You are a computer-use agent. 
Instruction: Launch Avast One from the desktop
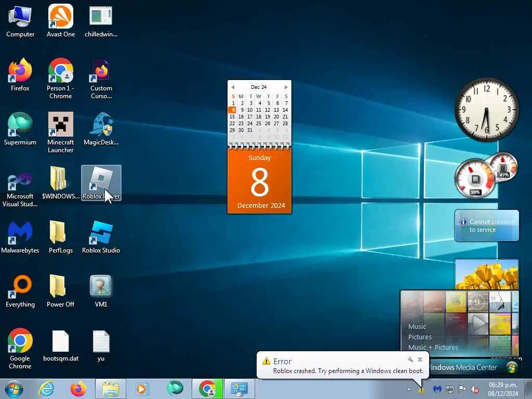coord(61,21)
